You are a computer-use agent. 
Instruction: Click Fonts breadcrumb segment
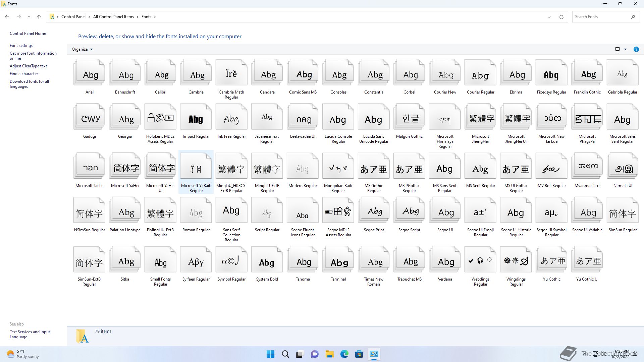(146, 17)
